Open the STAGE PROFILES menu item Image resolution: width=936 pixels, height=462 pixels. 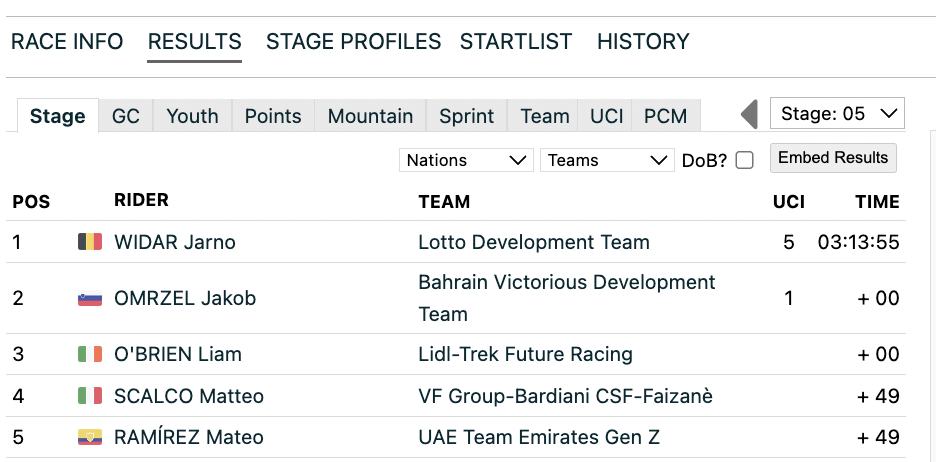(353, 42)
